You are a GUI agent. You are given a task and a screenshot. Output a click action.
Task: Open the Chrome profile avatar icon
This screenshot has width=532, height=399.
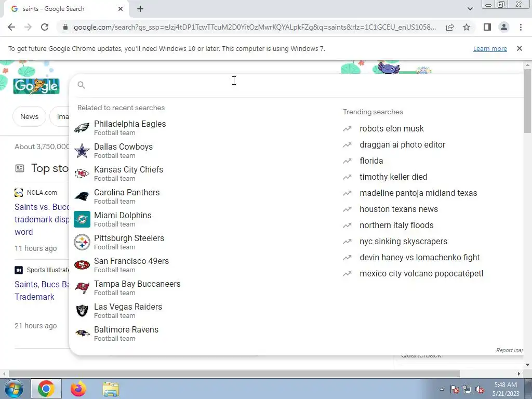[504, 27]
